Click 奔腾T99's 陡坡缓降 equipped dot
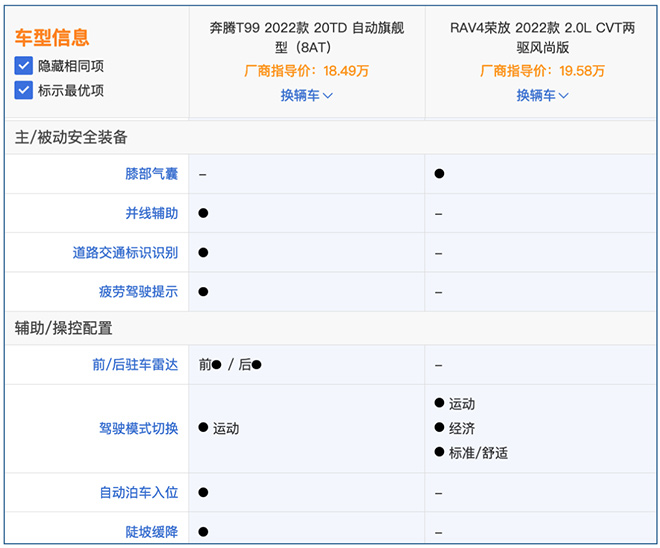This screenshot has height=548, width=660. 203,532
